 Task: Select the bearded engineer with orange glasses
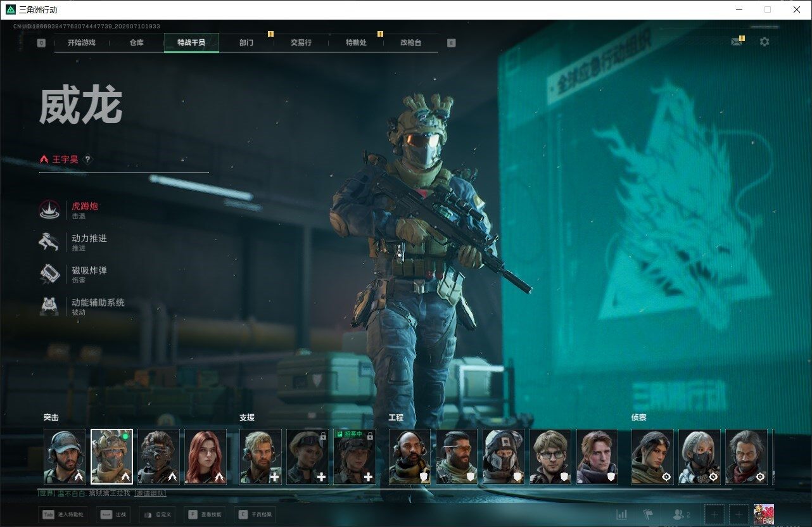pyautogui.click(x=457, y=457)
